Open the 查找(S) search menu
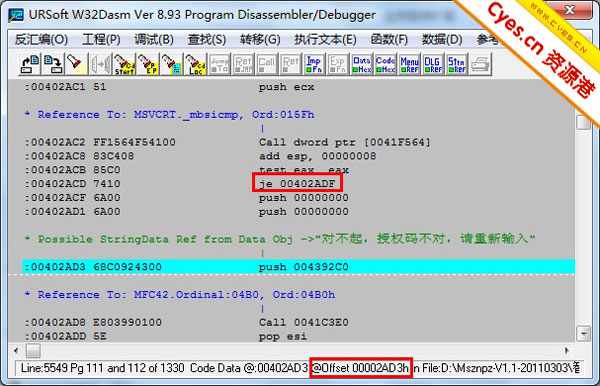600x386 pixels. (x=207, y=39)
